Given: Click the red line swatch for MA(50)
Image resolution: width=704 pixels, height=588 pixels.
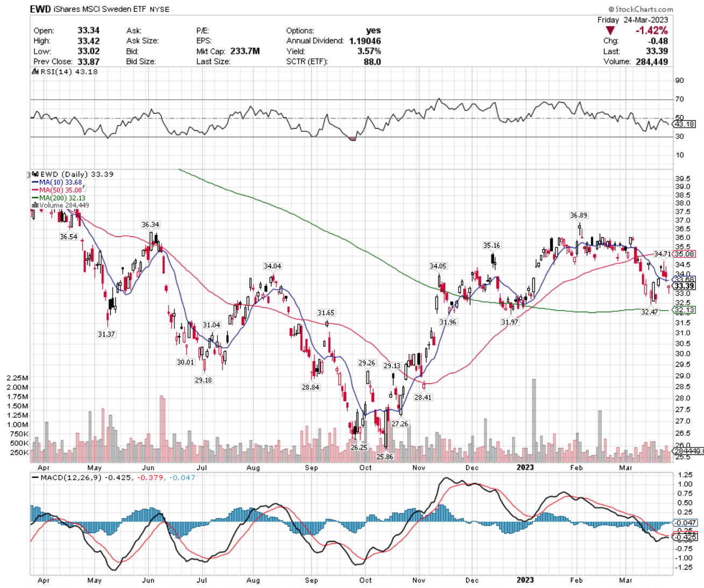Looking at the screenshot, I should (36, 190).
